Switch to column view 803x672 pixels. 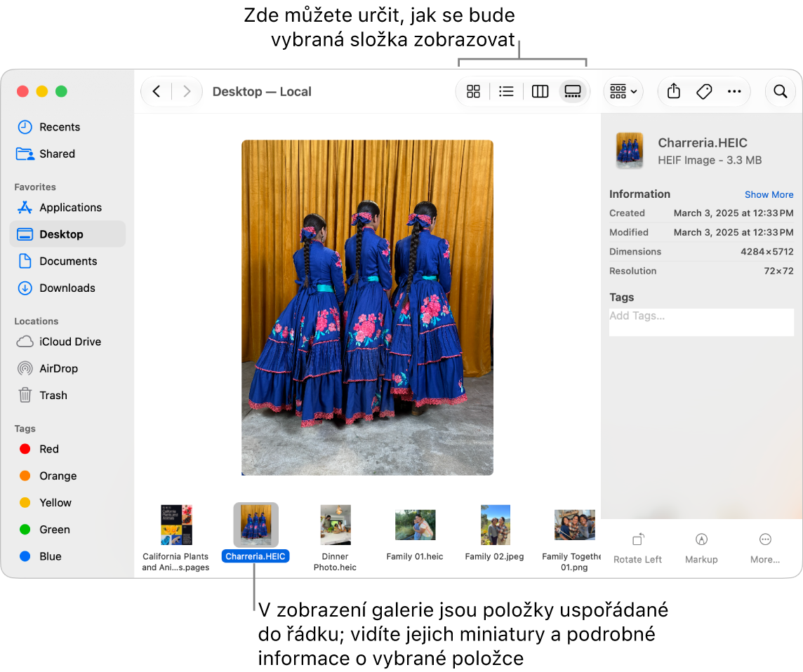pyautogui.click(x=540, y=92)
